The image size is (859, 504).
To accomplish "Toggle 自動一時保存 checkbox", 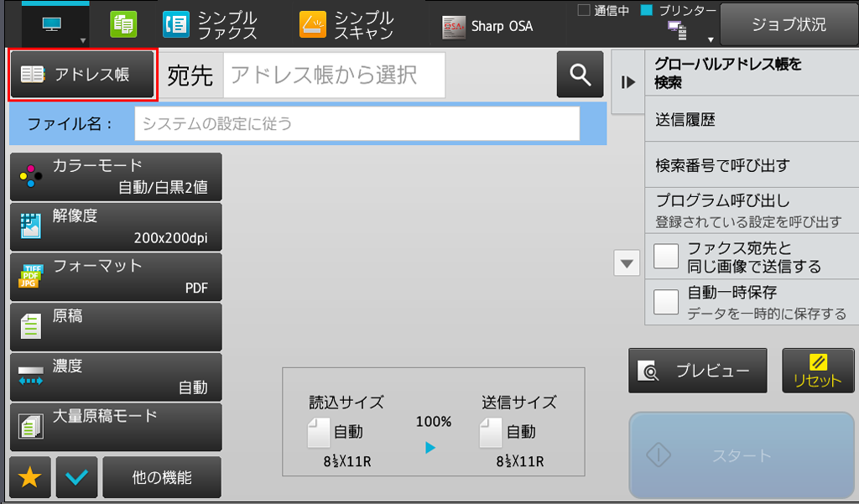I will [x=666, y=302].
